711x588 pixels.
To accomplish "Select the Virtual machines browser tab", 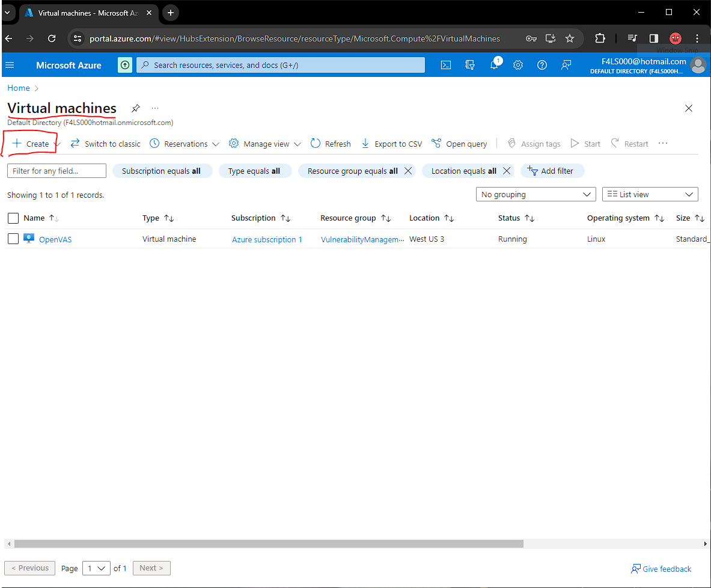I will (88, 13).
